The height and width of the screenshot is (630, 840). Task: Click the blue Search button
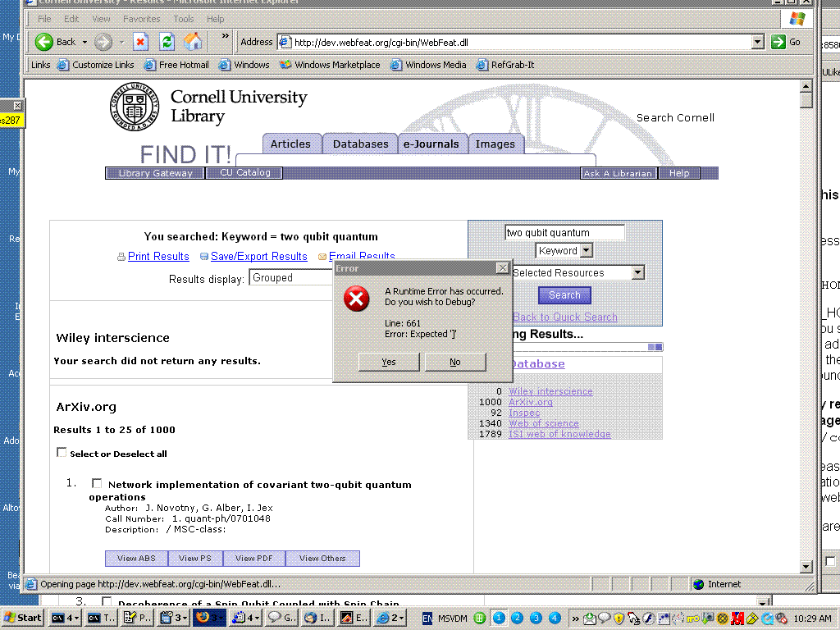point(564,295)
